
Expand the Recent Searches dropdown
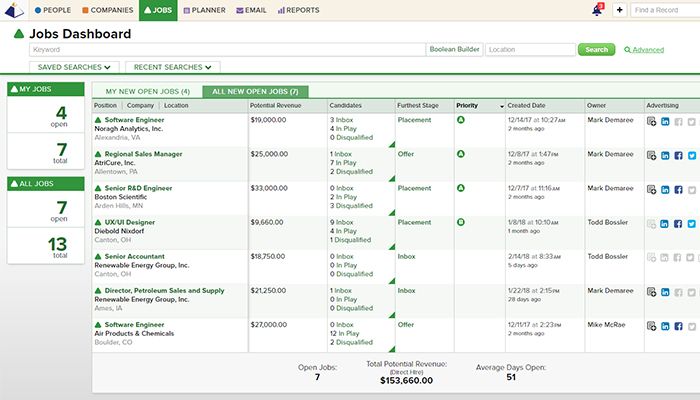click(x=172, y=67)
